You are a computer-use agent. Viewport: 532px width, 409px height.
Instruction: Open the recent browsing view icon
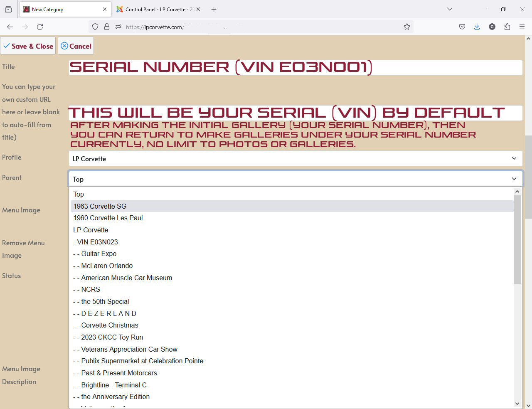tap(8, 9)
